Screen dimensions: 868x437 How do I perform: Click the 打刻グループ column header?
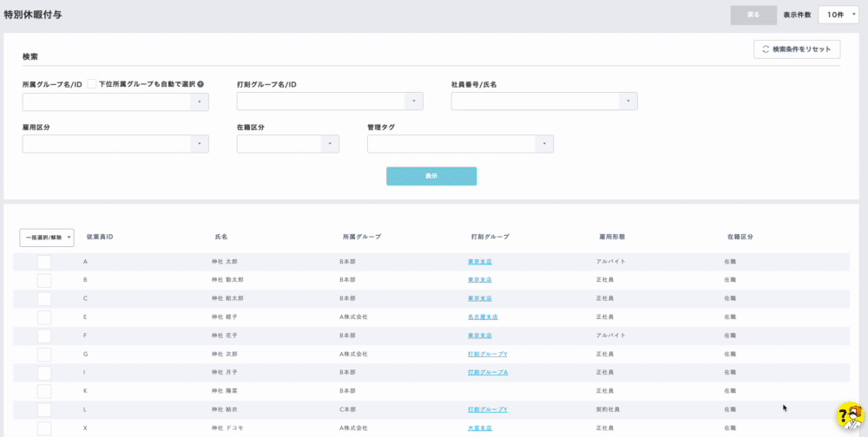point(490,237)
